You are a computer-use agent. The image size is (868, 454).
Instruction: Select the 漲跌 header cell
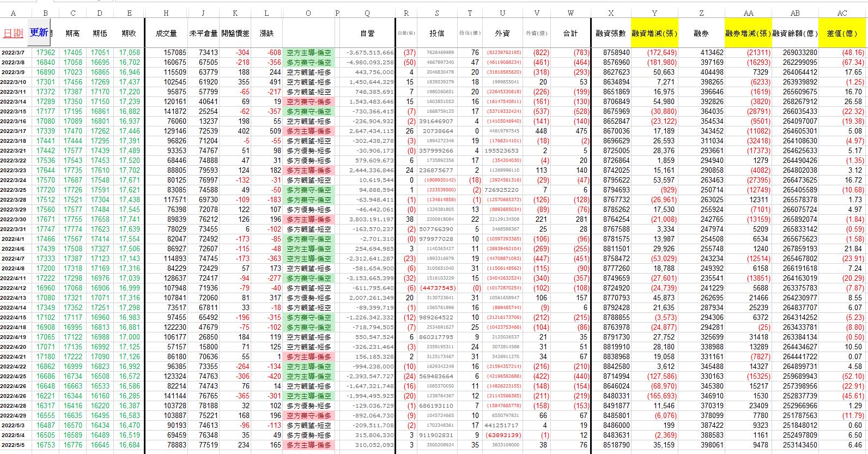[267, 33]
